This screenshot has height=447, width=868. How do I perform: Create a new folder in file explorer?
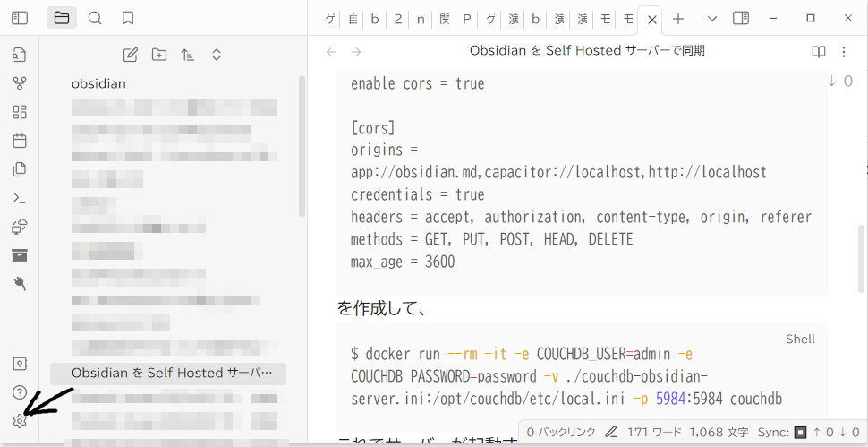point(159,55)
